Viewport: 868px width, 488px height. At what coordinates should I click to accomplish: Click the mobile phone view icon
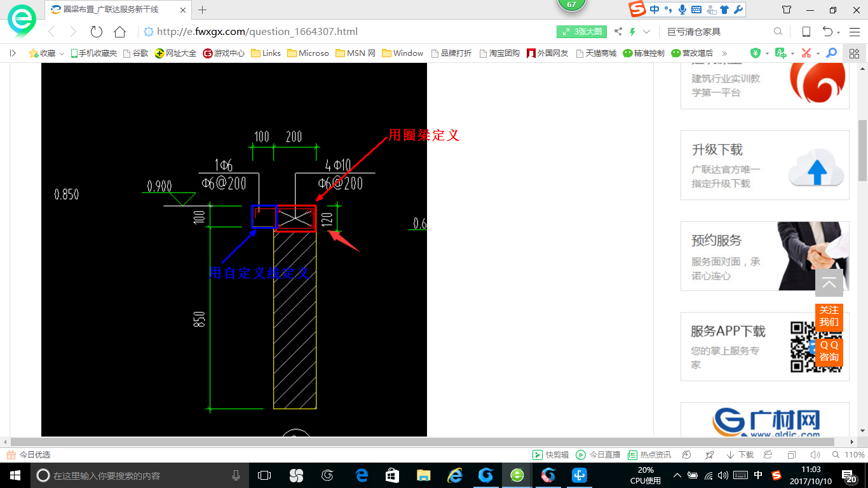(806, 32)
